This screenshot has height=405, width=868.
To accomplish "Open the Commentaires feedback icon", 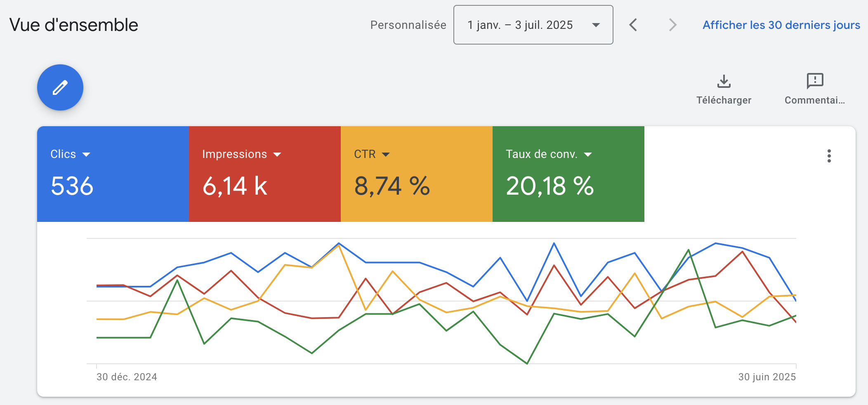I will [x=815, y=81].
